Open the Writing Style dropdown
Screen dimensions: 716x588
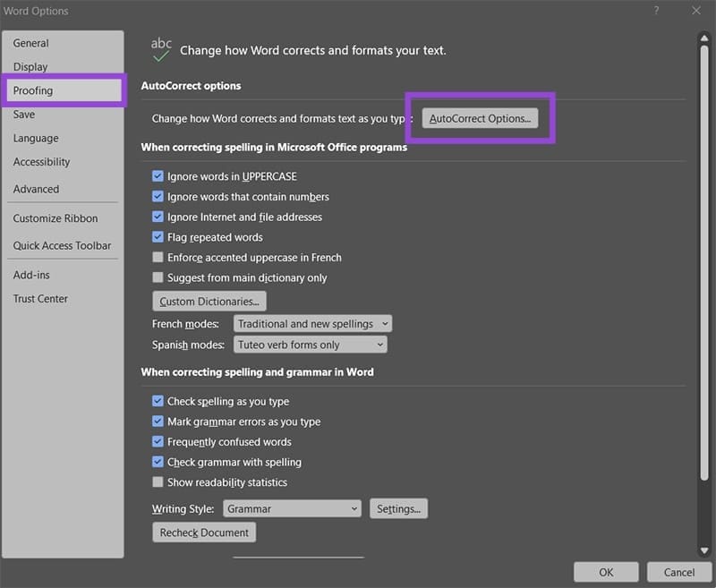[x=292, y=508]
